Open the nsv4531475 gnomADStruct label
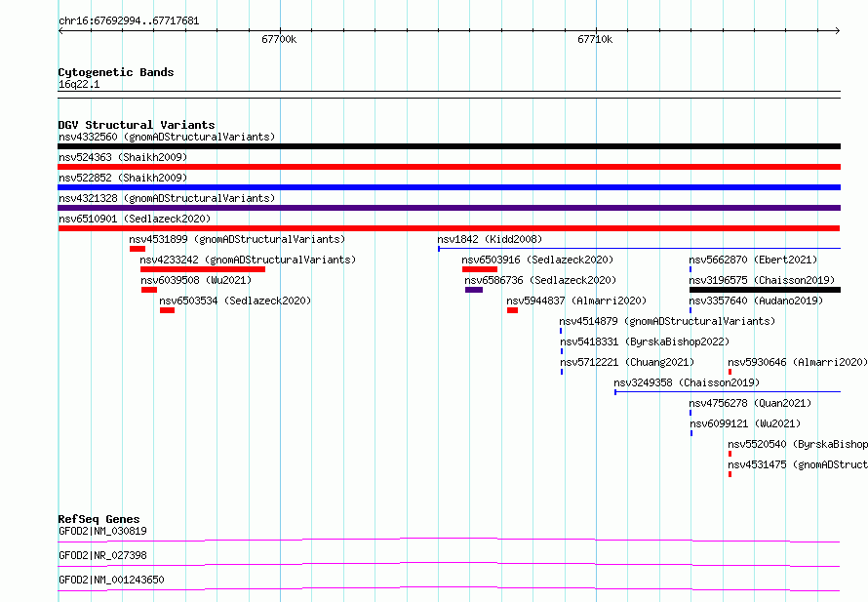The width and height of the screenshot is (868, 602). coord(797,464)
